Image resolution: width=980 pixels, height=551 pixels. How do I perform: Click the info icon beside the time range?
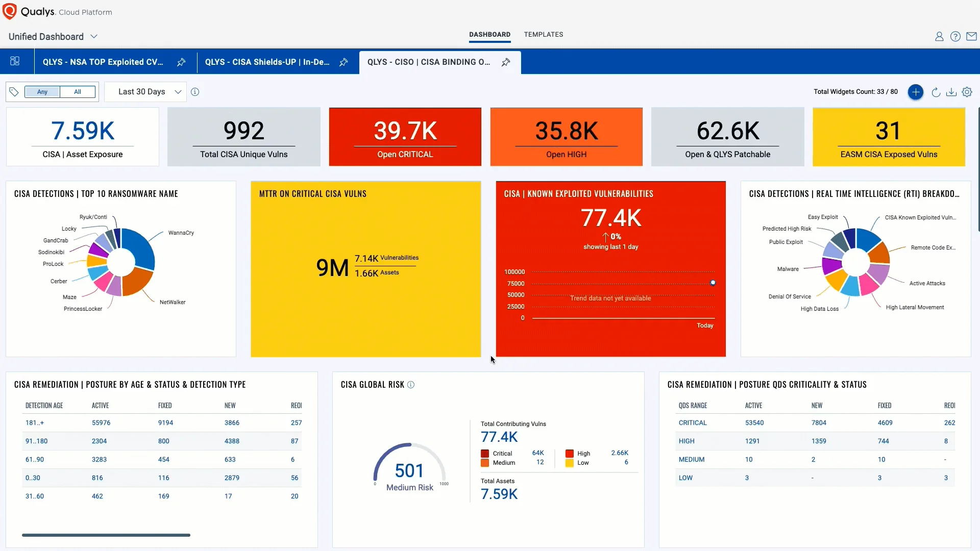195,92
